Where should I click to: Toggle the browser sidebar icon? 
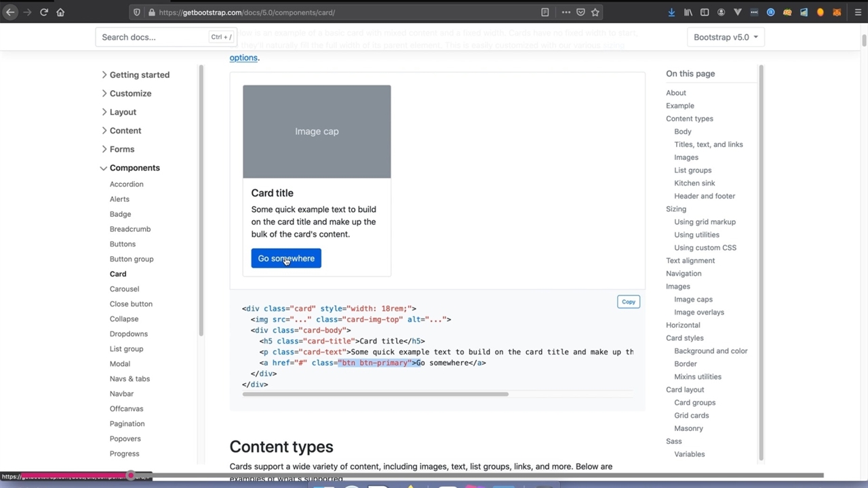[x=705, y=12]
